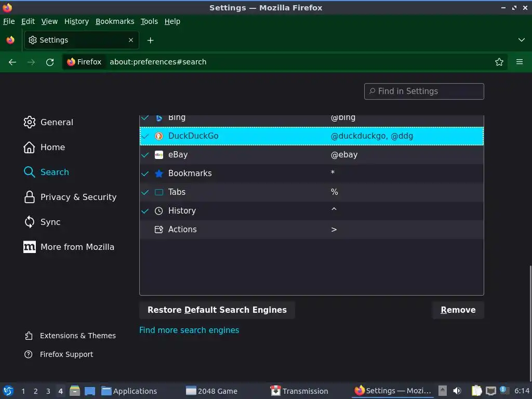The height and width of the screenshot is (399, 532).
Task: Click the Tabs shortcut icon
Action: point(159,192)
